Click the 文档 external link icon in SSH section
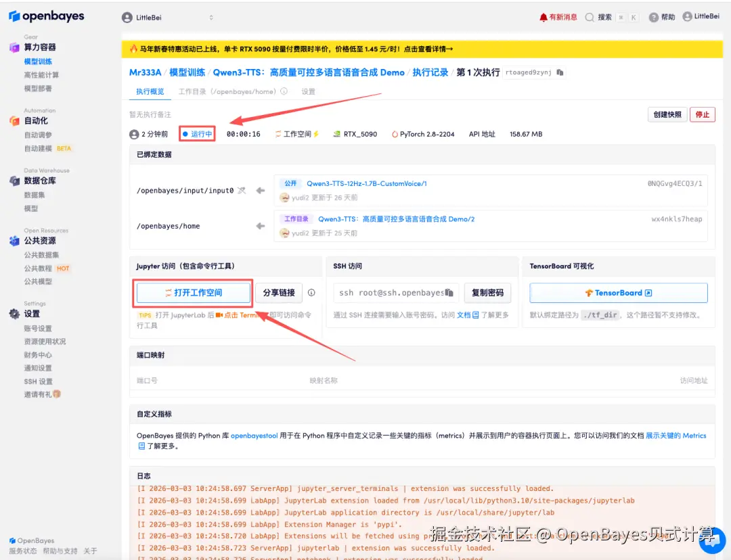 pos(476,315)
